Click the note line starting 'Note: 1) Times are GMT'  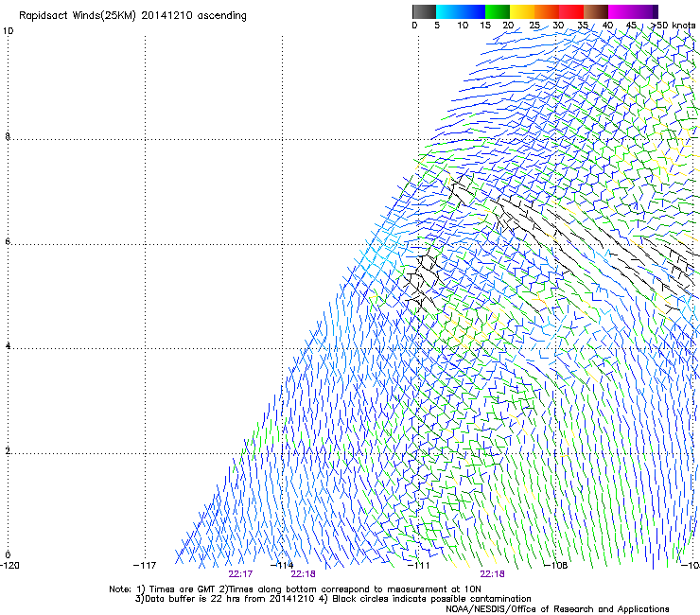pyautogui.click(x=295, y=589)
